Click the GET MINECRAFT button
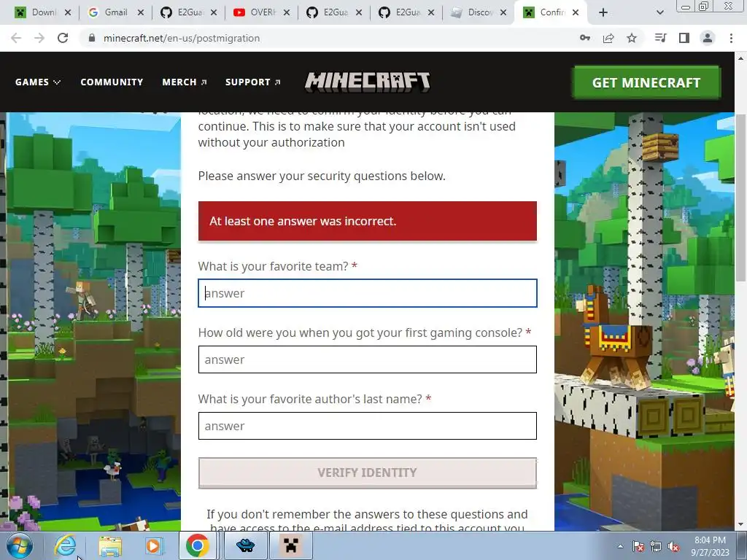This screenshot has height=560, width=747. click(x=646, y=82)
